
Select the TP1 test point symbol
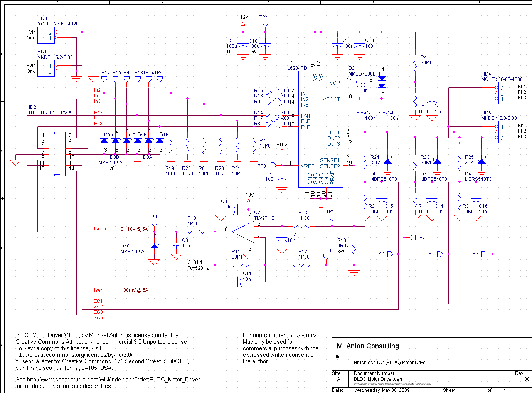click(x=440, y=254)
